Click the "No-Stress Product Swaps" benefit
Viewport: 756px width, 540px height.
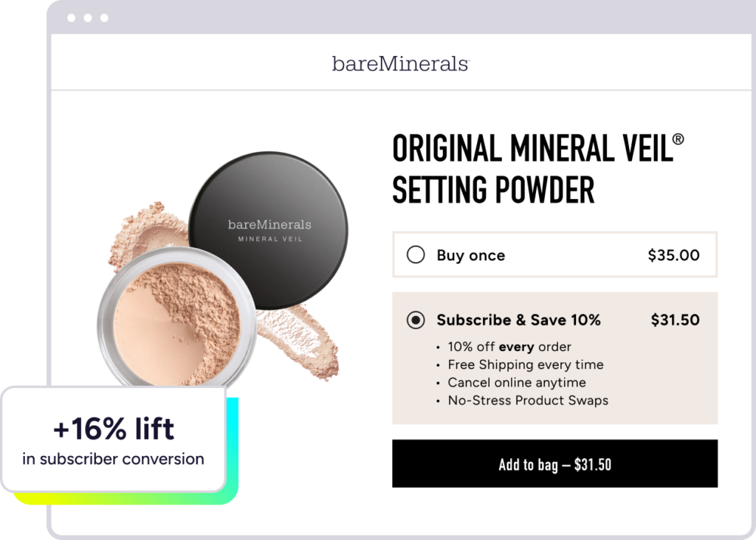[528, 401]
